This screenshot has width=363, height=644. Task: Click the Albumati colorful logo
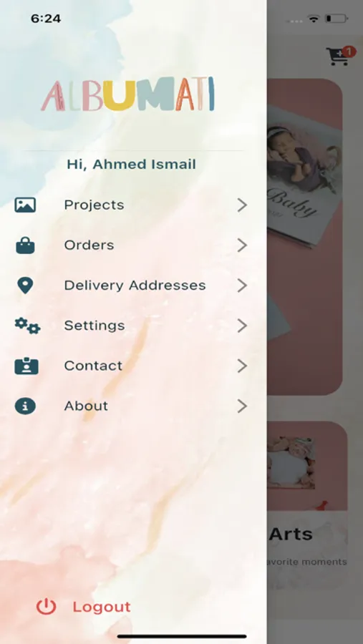pos(128,94)
